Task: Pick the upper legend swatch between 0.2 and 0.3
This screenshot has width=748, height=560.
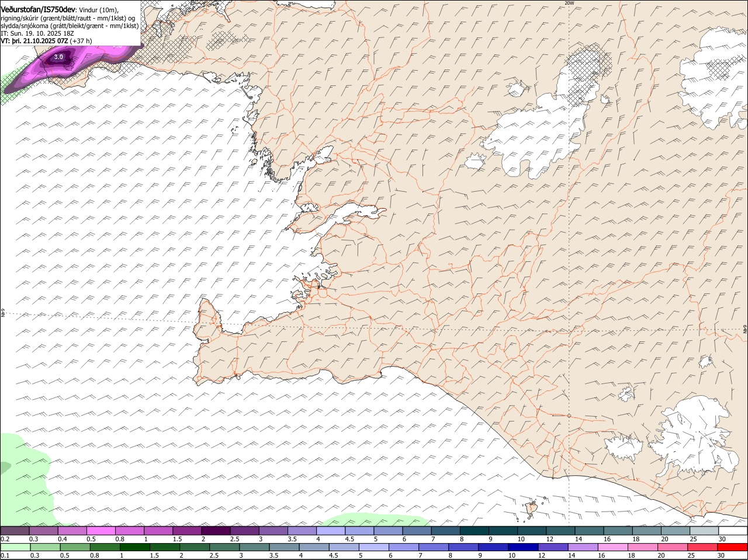Action: 15,531
